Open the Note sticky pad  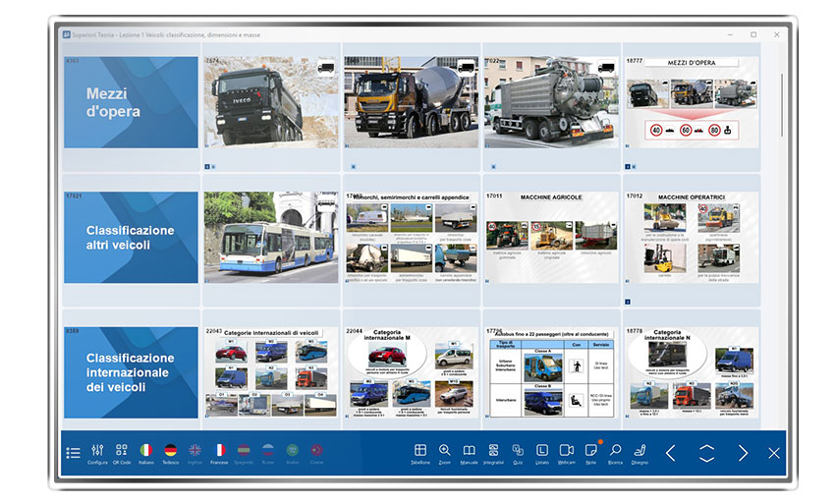[x=590, y=452]
